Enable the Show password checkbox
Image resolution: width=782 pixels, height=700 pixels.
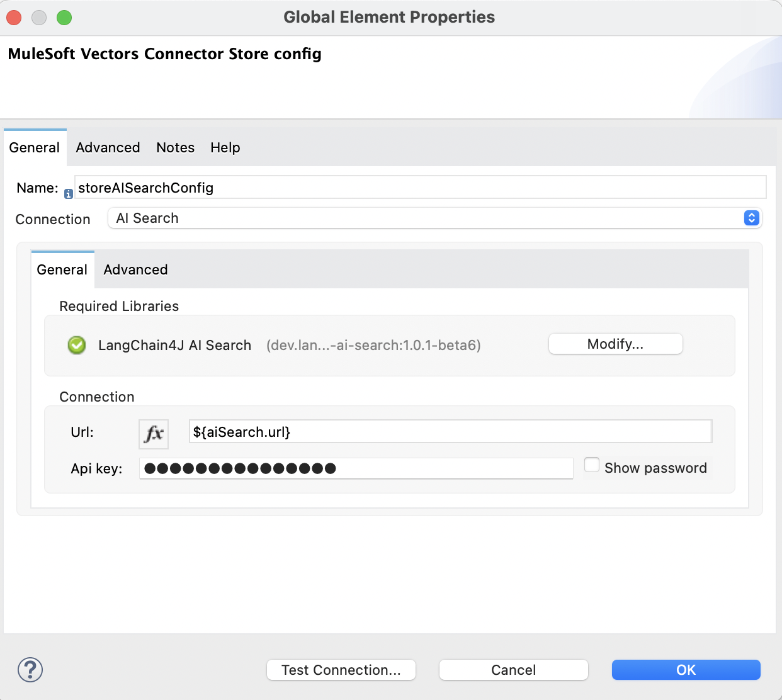[592, 465]
